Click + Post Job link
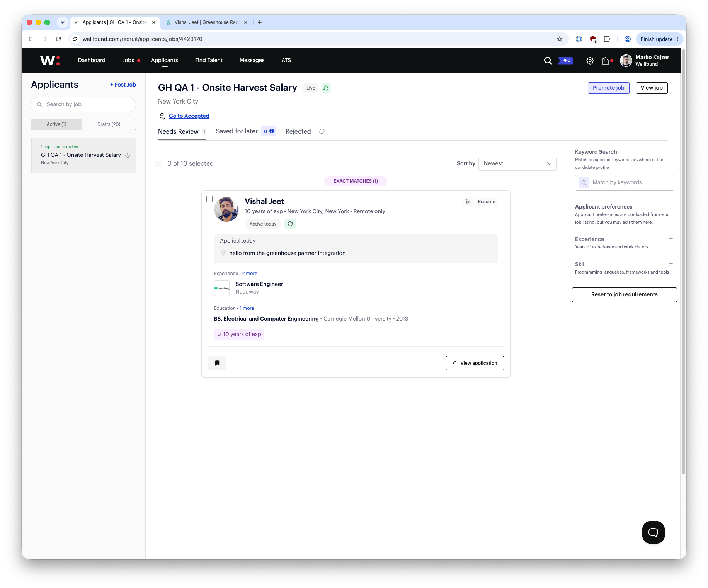Viewport: 708px width, 588px height. pyautogui.click(x=123, y=85)
